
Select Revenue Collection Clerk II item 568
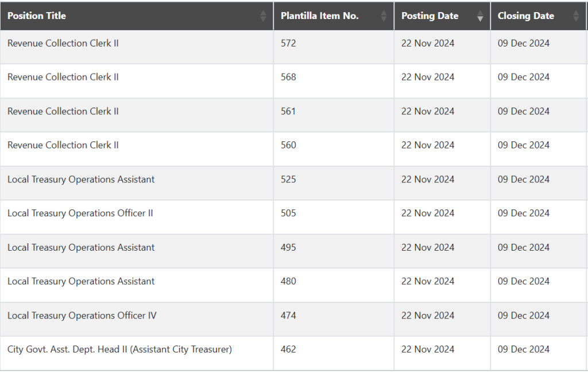pos(63,77)
